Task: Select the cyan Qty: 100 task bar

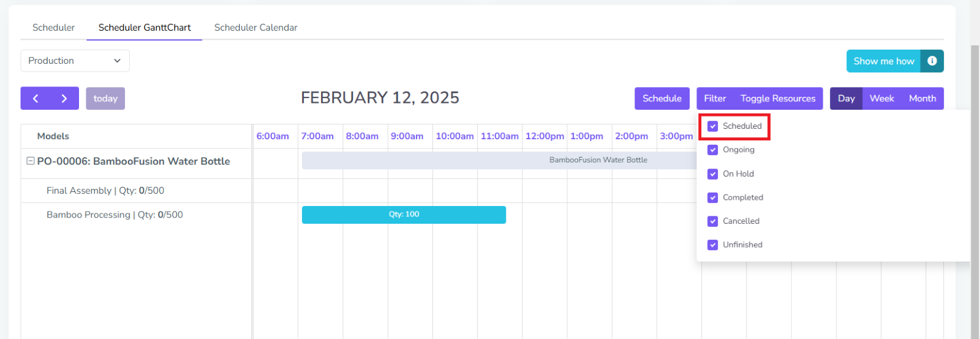Action: [404, 215]
